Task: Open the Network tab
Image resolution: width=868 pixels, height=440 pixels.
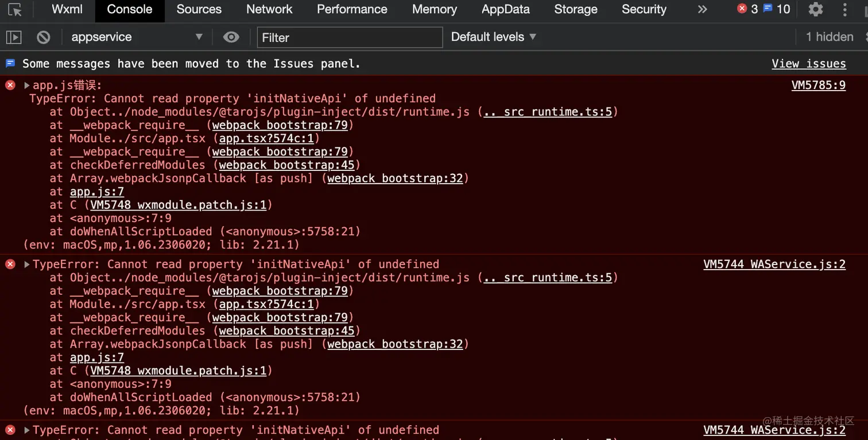Action: [269, 9]
